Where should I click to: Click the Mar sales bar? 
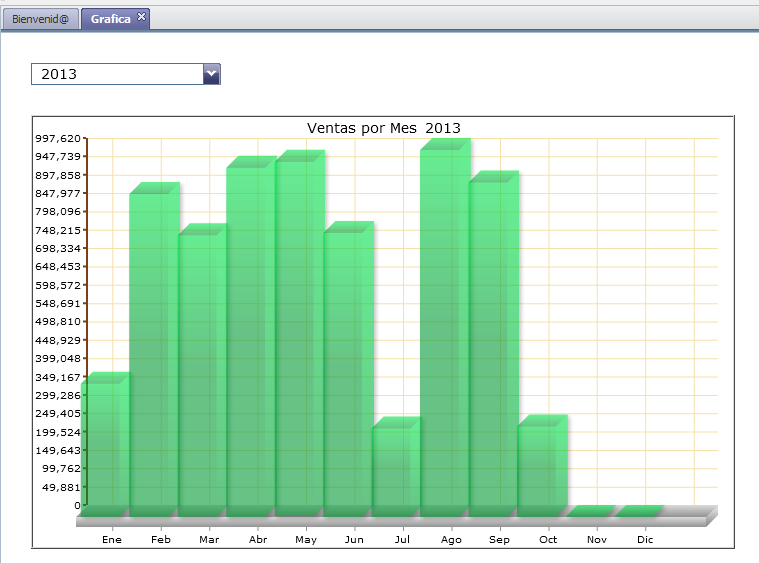(200, 372)
